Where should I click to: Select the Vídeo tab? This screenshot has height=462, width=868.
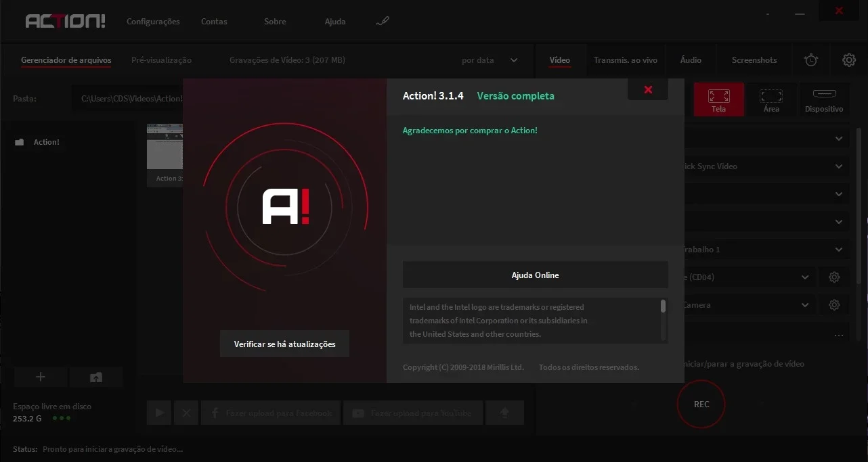559,60
